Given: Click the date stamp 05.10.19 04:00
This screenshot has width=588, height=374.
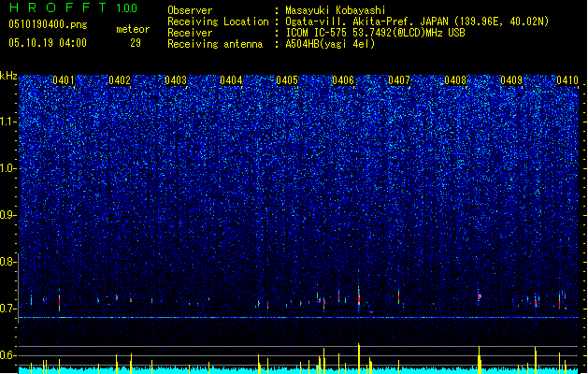Looking at the screenshot, I should tap(48, 43).
